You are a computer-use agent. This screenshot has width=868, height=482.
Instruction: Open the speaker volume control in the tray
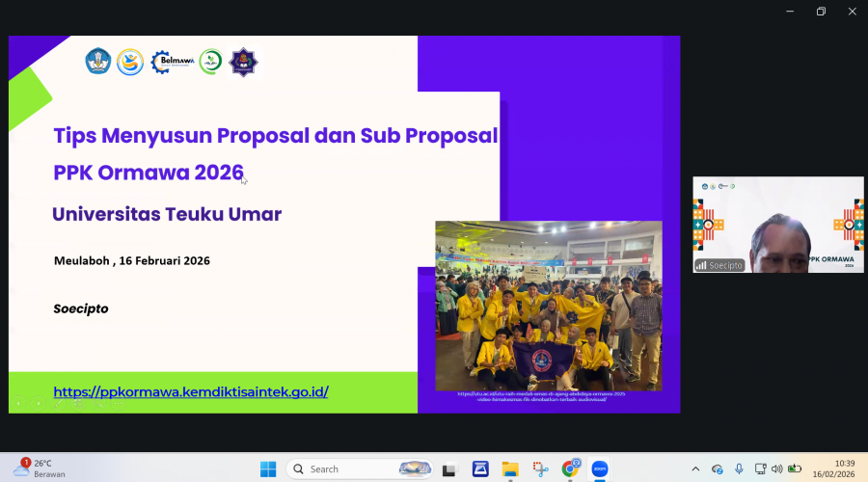coord(777,469)
